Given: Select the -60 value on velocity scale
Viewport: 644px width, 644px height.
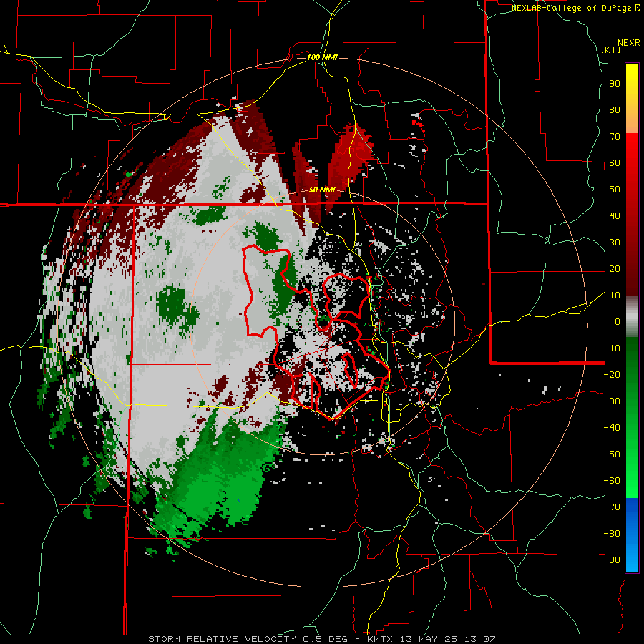Looking at the screenshot, I should pyautogui.click(x=612, y=481).
